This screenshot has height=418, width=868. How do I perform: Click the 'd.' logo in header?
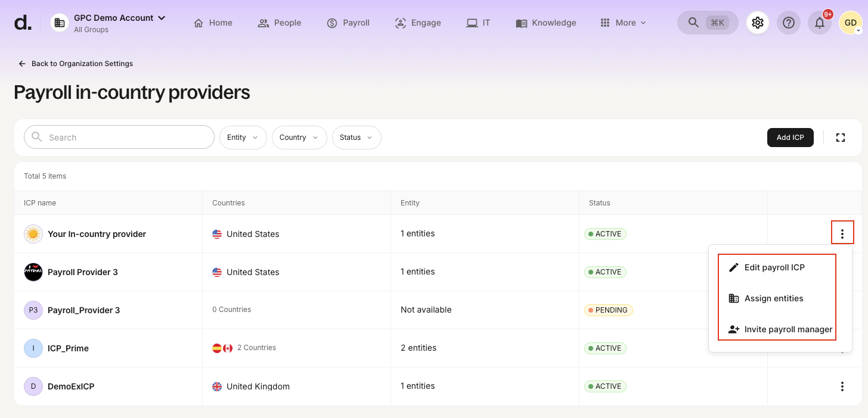click(23, 23)
